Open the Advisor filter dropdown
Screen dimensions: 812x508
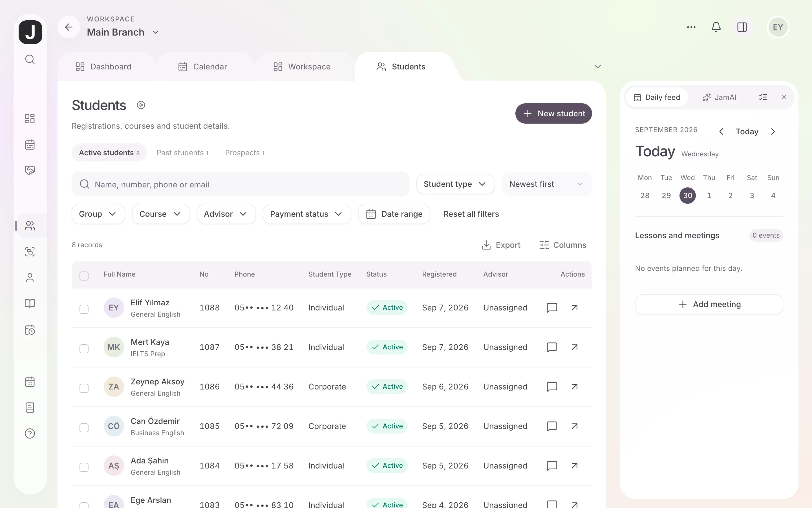tap(226, 214)
